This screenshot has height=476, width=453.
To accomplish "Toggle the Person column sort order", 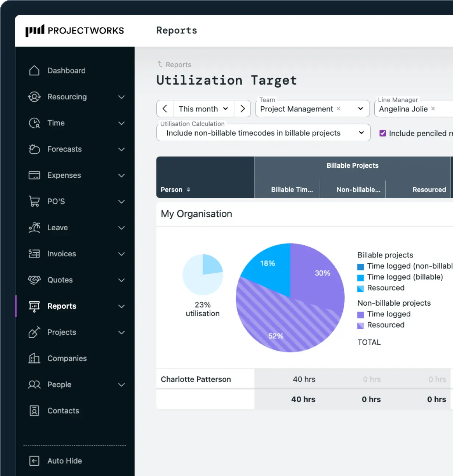I will click(188, 190).
